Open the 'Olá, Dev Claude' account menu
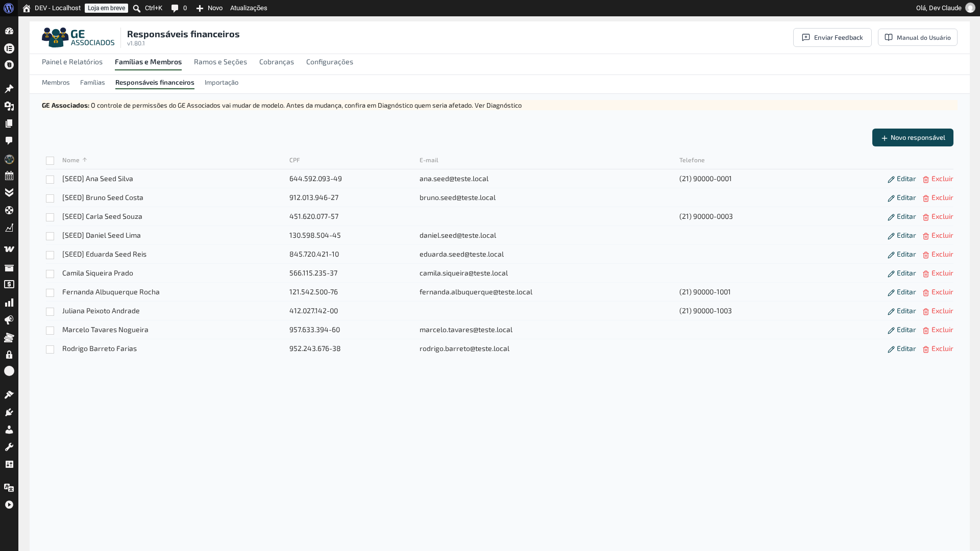This screenshot has height=551, width=980. pyautogui.click(x=945, y=8)
